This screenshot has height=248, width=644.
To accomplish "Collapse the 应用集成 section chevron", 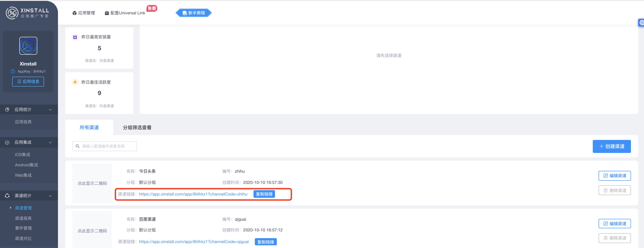I will point(50,142).
